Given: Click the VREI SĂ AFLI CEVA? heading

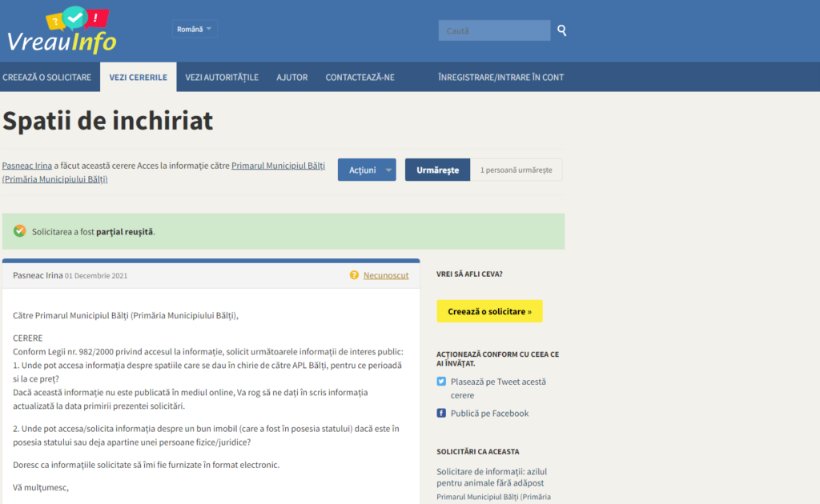Looking at the screenshot, I should pyautogui.click(x=469, y=274).
